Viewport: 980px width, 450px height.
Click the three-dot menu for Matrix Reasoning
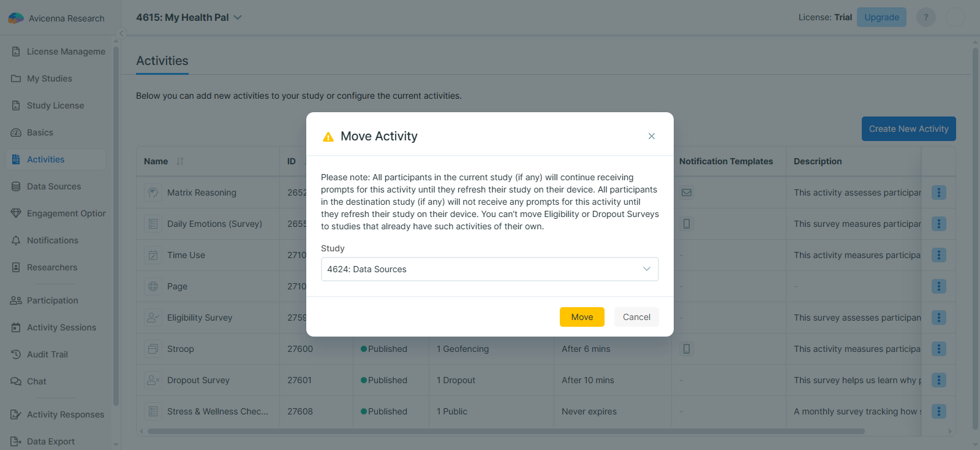click(938, 193)
